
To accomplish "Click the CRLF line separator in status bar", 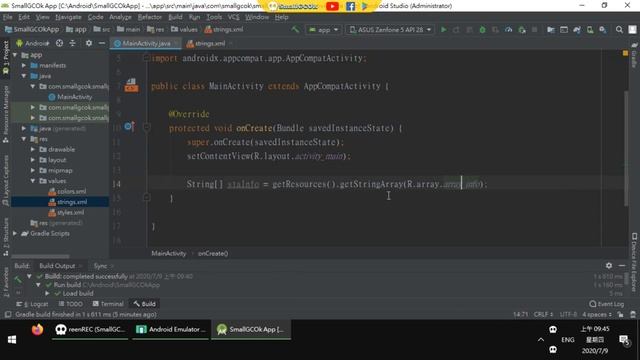I will point(543,314).
